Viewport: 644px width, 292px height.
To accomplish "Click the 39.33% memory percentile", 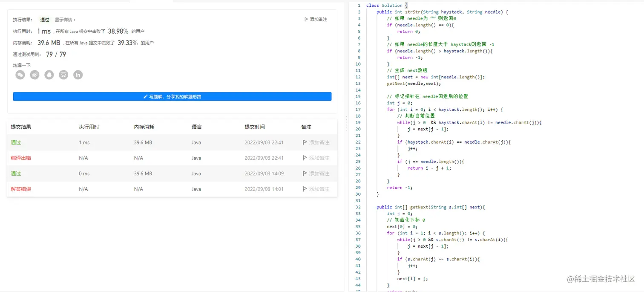I will point(128,43).
